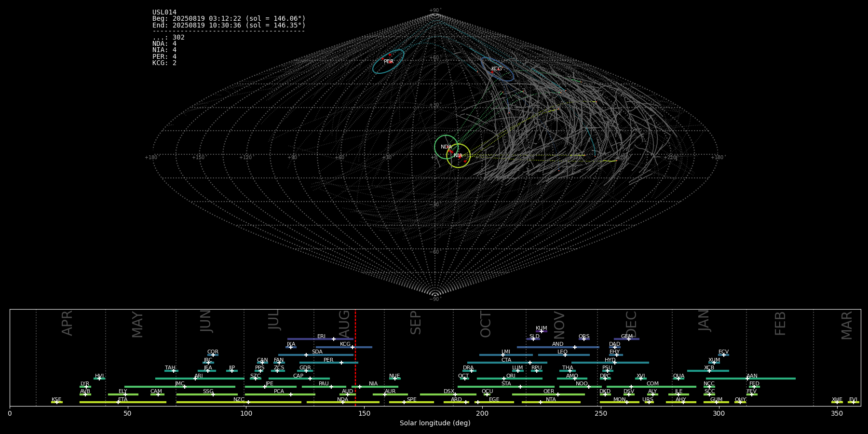Click the NTA shower bar in timeline
The width and height of the screenshot is (868, 434).
(551, 402)
